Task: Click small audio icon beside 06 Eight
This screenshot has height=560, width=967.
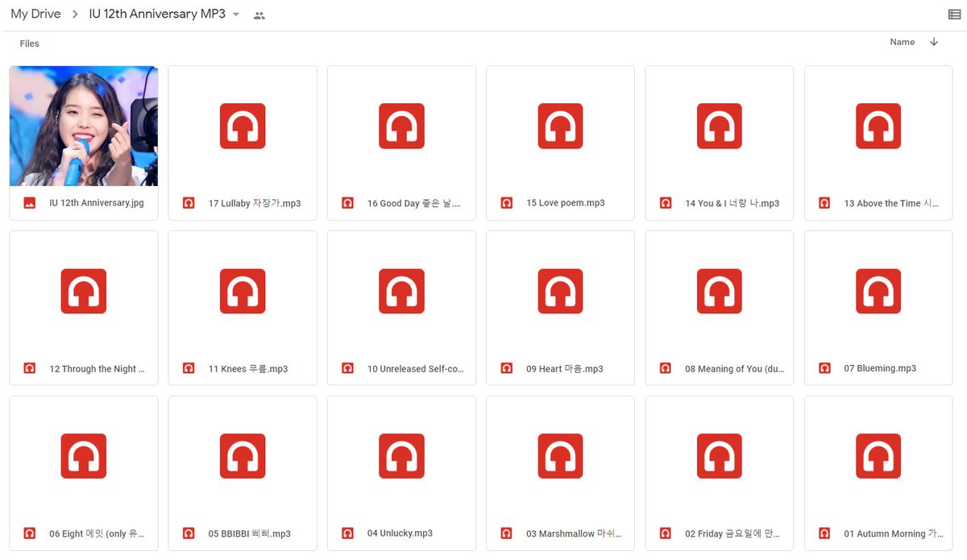Action: pos(30,533)
